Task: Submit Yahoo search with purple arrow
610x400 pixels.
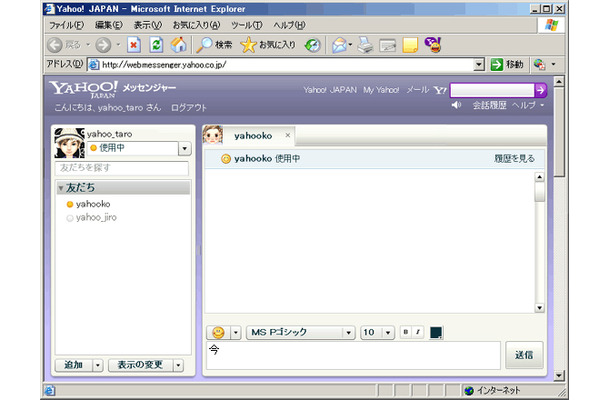Action: click(x=540, y=90)
